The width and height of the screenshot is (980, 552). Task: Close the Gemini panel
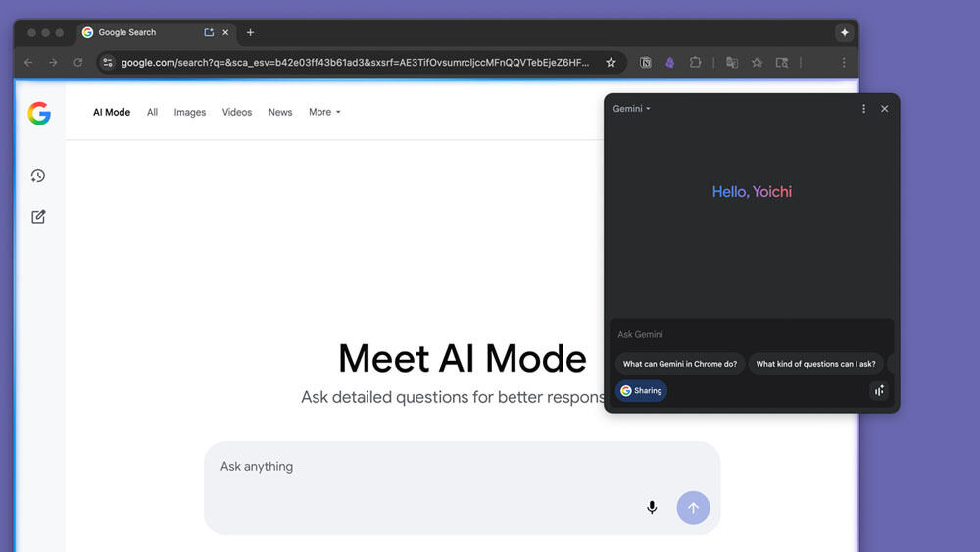pyautogui.click(x=884, y=109)
